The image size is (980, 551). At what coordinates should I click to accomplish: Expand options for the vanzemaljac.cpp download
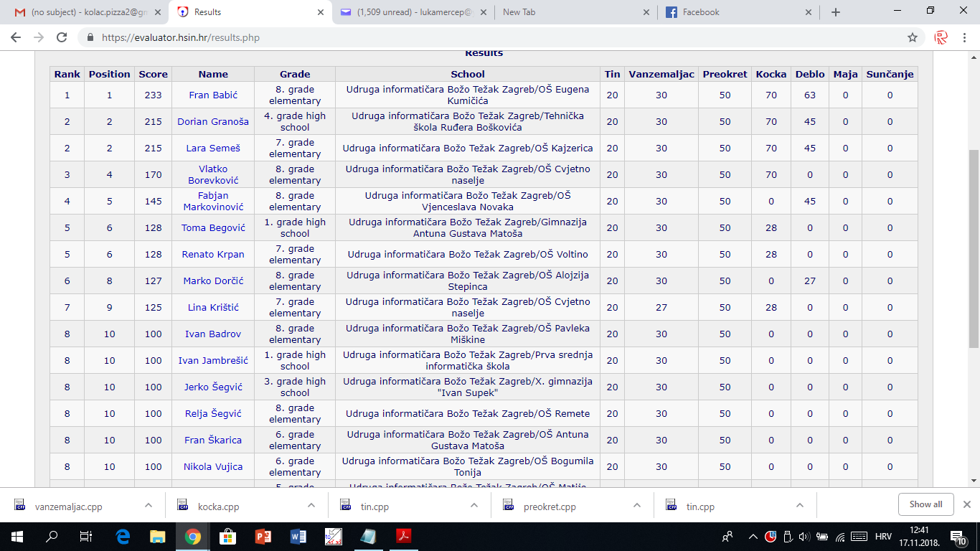tap(149, 505)
